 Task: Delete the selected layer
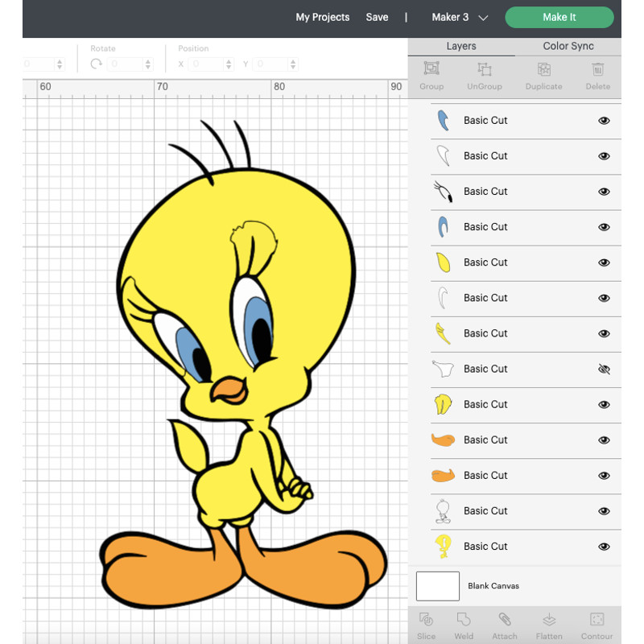tap(597, 76)
